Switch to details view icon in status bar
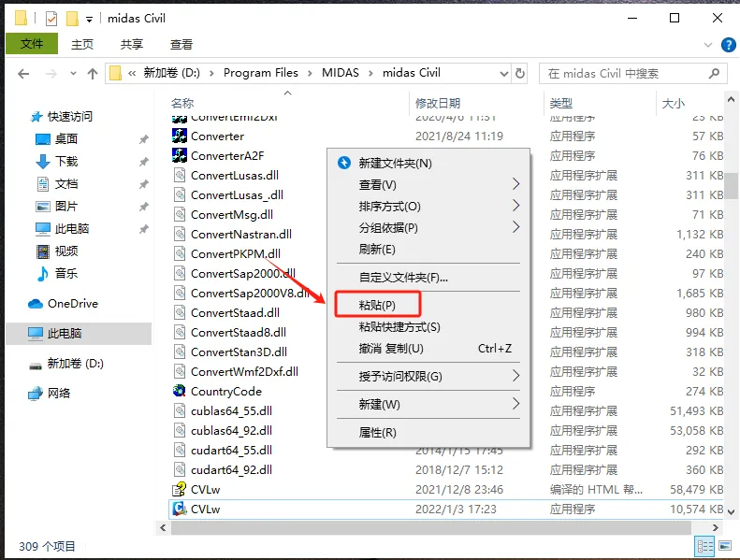This screenshot has width=740, height=560. tap(704, 546)
